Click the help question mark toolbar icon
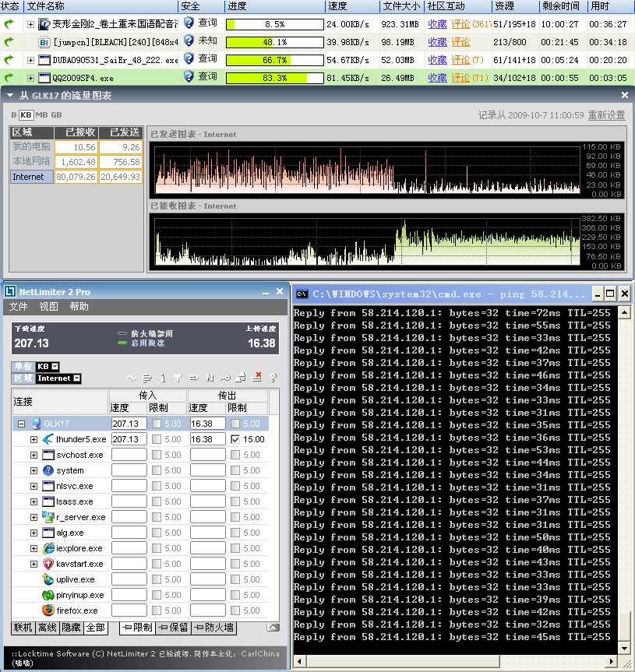 click(273, 378)
